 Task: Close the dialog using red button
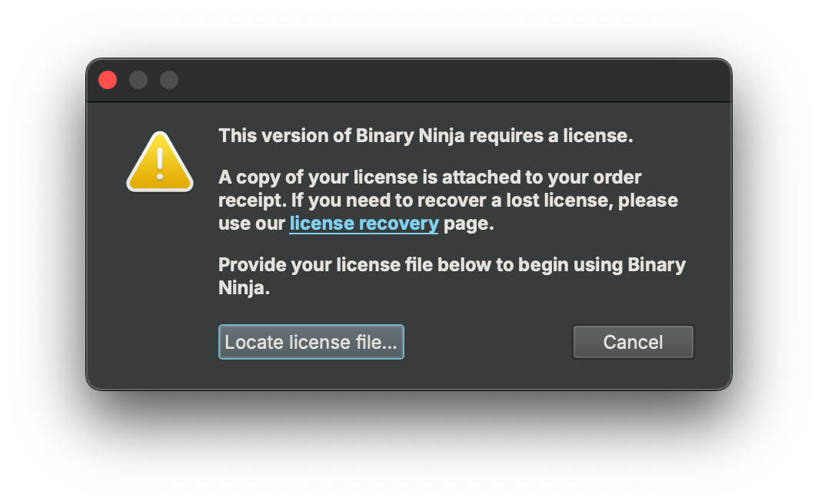[108, 80]
